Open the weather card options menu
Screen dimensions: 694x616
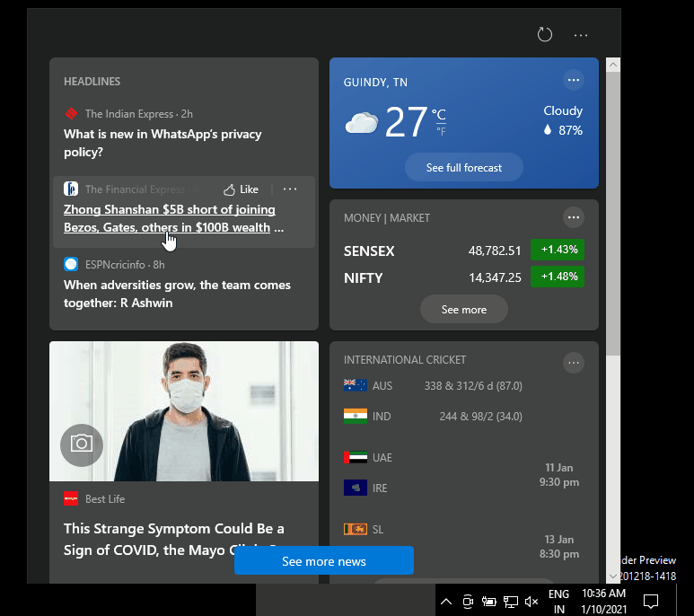573,81
